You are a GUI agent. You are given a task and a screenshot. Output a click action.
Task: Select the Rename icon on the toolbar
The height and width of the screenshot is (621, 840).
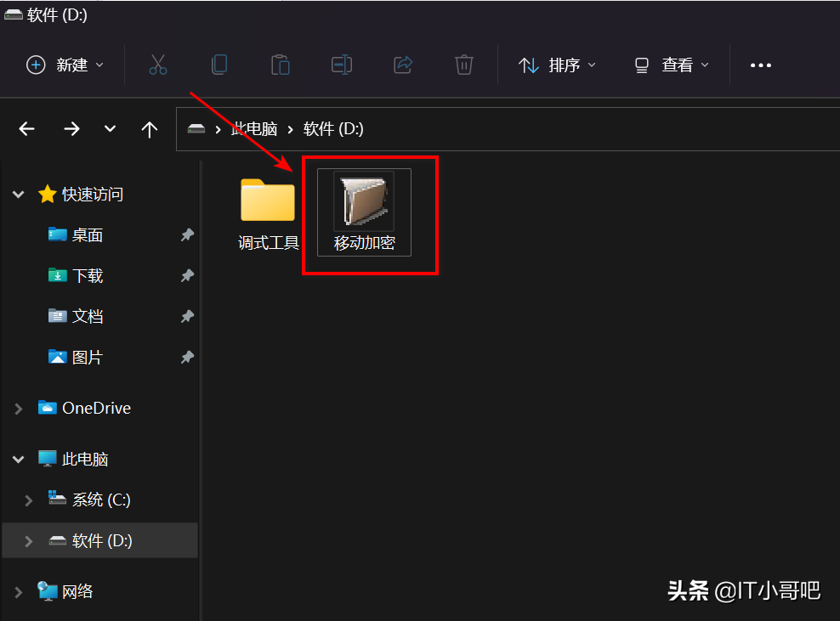click(341, 65)
